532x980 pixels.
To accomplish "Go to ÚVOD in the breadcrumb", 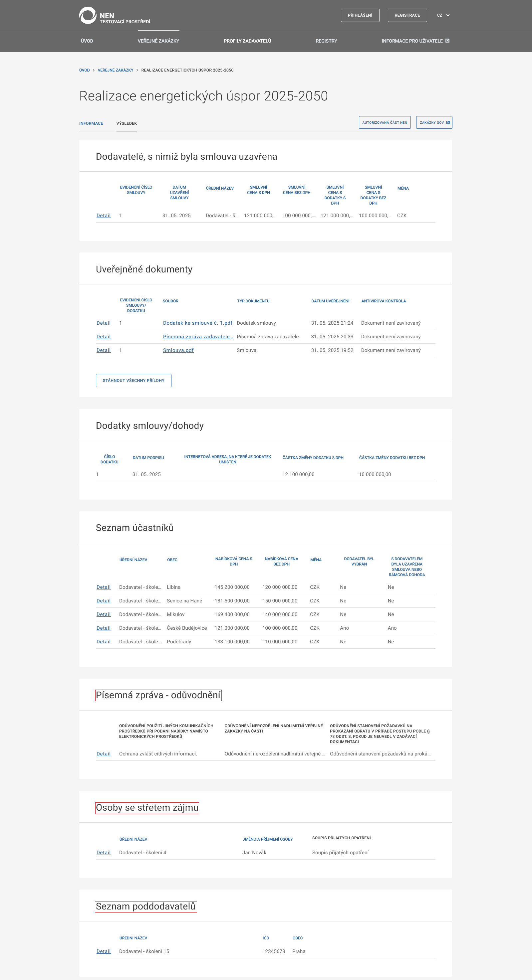I will click(x=84, y=70).
